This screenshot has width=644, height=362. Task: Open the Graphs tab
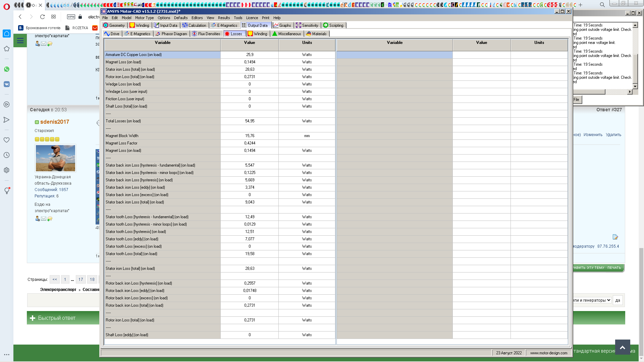pos(282,25)
